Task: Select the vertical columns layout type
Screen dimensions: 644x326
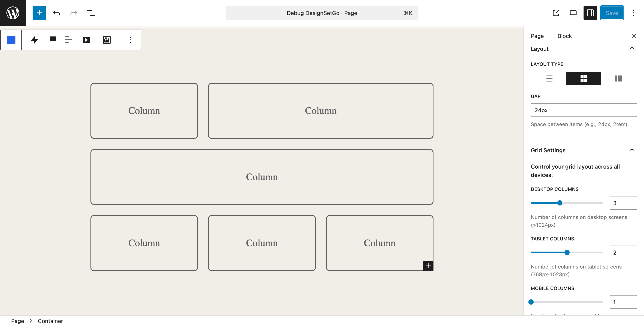Action: point(618,78)
